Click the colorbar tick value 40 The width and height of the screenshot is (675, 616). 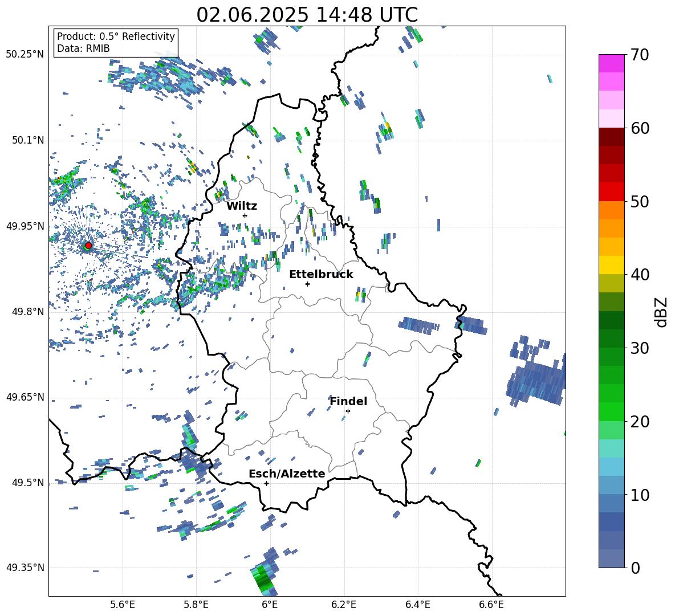(639, 275)
